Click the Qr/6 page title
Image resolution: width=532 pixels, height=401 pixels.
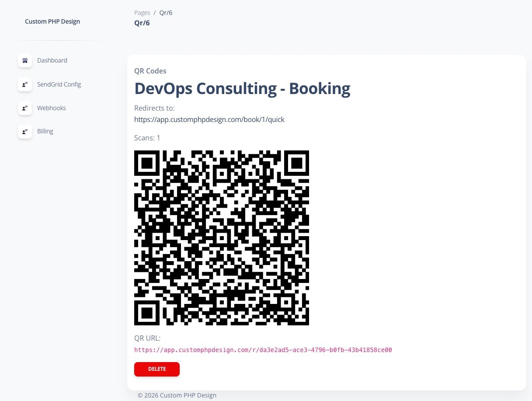tap(142, 23)
